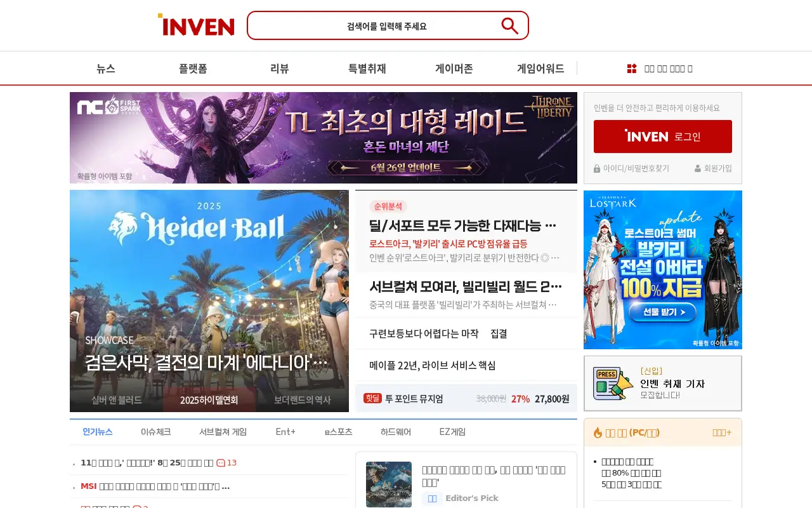
Task: Click the magnifier search icon
Action: [x=509, y=25]
